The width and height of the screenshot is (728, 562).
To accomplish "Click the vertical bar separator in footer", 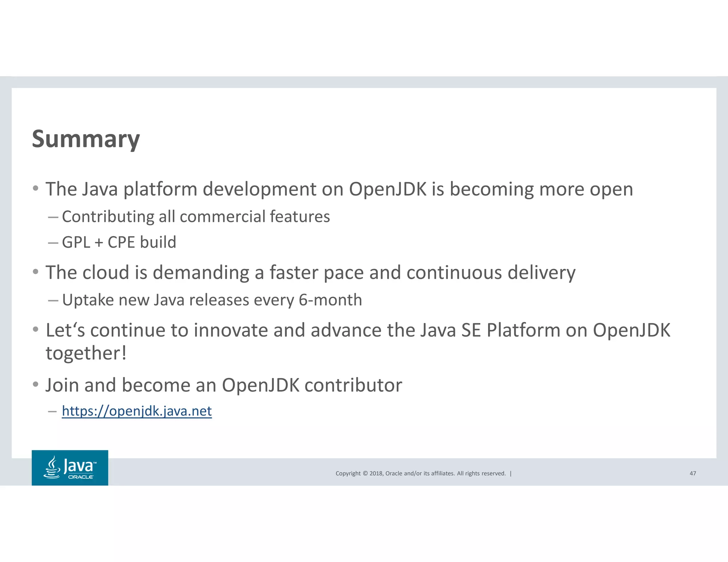I will (x=511, y=473).
